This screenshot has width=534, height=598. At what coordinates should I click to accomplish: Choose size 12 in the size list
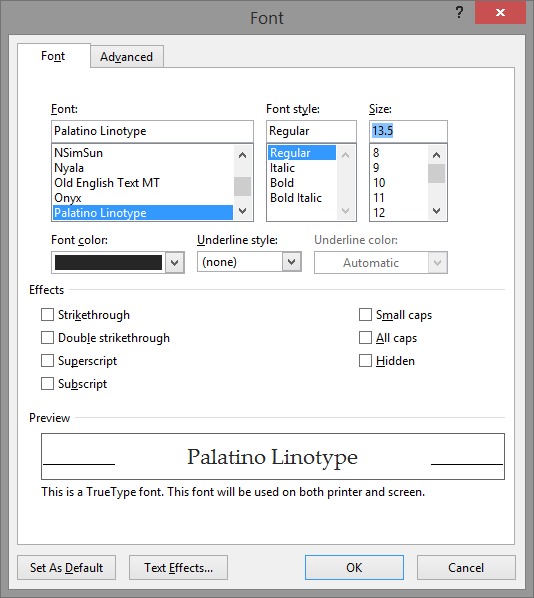(399, 212)
